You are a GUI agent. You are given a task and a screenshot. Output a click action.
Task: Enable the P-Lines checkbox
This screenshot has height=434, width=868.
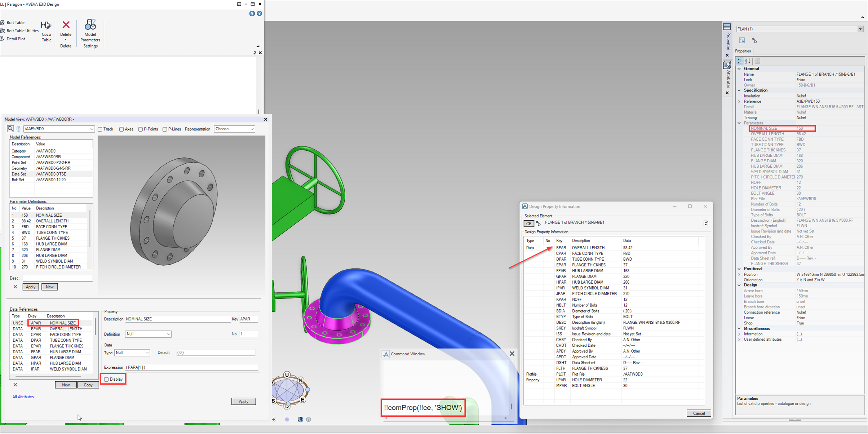coord(165,129)
